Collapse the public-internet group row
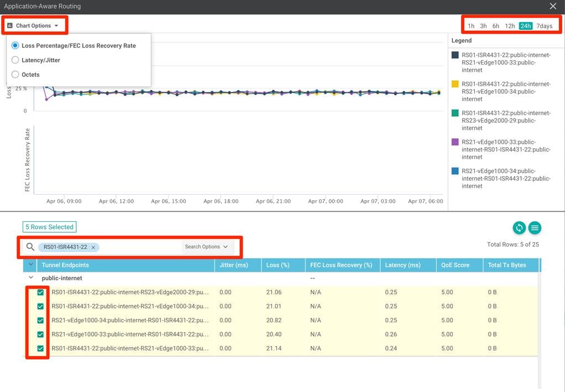The width and height of the screenshot is (565, 392). pyautogui.click(x=31, y=278)
